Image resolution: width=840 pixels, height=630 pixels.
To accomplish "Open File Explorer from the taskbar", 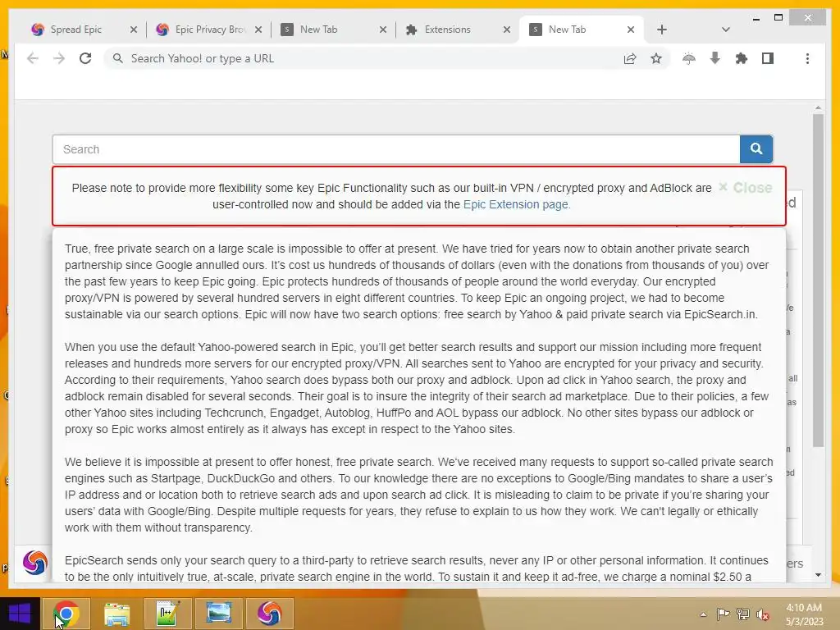I will (116, 614).
